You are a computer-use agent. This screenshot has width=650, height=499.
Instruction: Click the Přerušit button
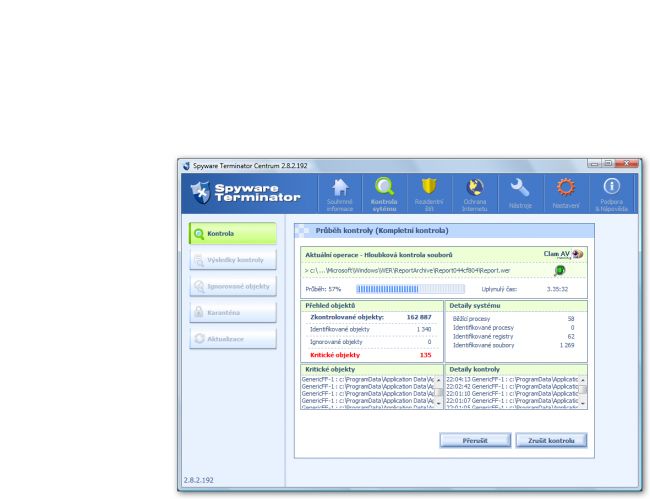(x=475, y=441)
